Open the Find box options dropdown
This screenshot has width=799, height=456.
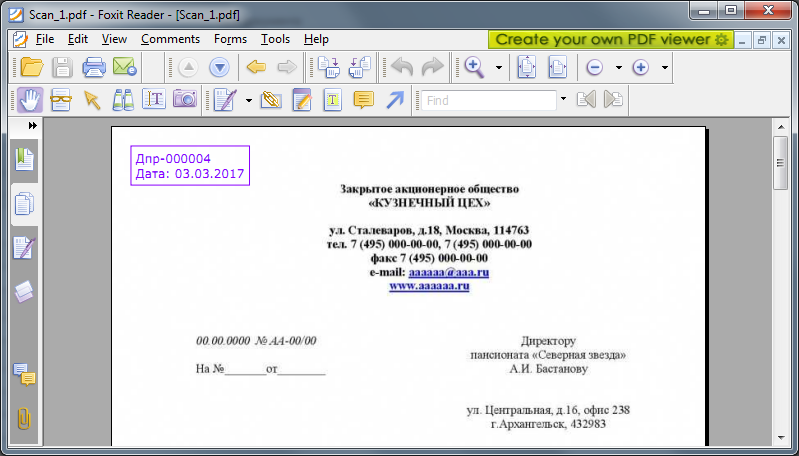(x=563, y=100)
